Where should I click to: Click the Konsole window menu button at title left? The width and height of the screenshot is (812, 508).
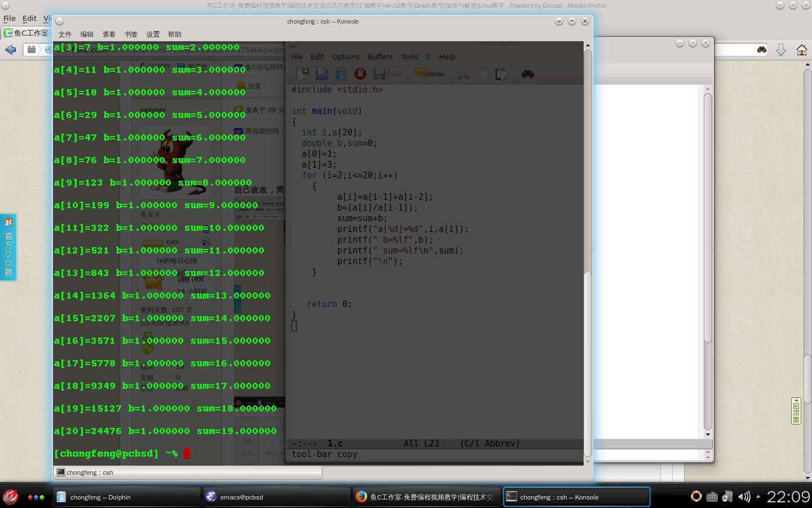(x=60, y=21)
